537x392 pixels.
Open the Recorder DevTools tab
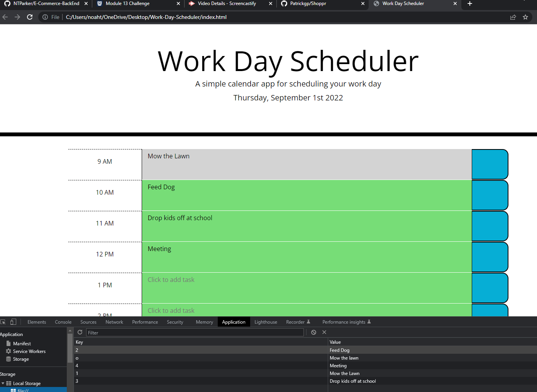pyautogui.click(x=298, y=322)
